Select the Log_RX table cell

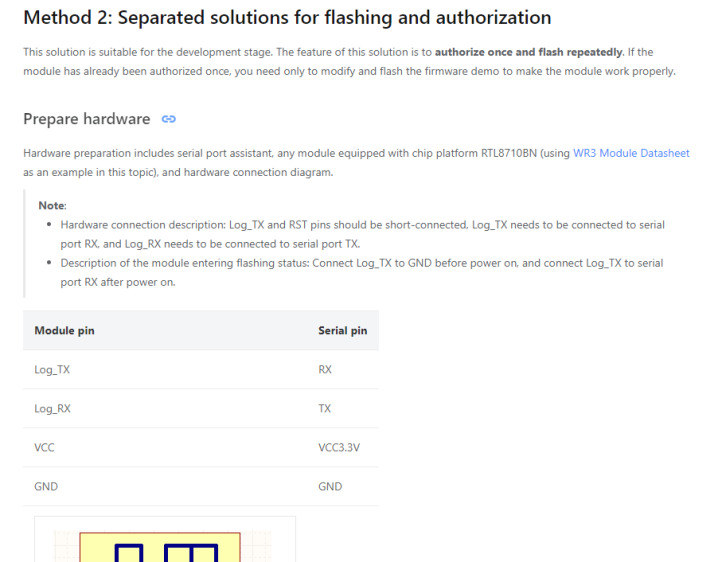[x=52, y=409]
